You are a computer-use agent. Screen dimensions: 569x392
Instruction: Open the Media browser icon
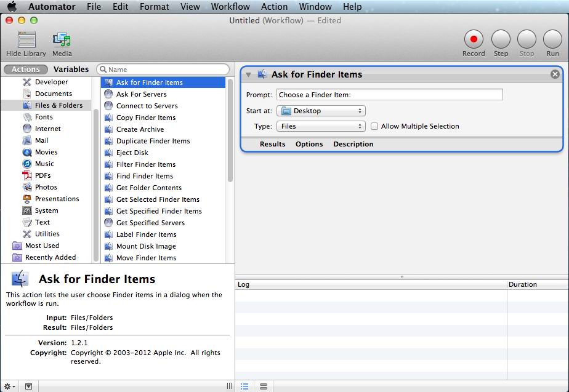pyautogui.click(x=62, y=39)
